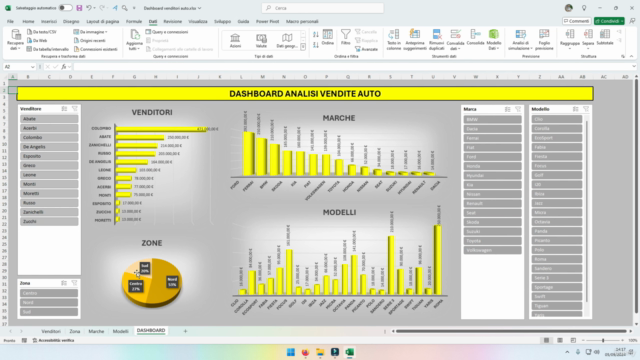Viewport: 640px width, 360px height.
Task: Select BMW in Marca slicer
Action: point(493,120)
